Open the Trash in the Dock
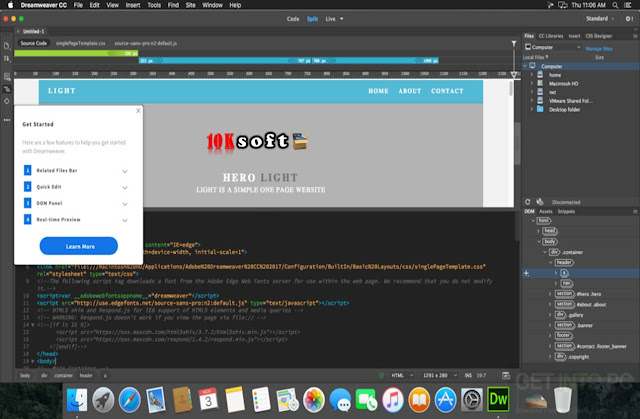640x419 pixels. pos(563,400)
